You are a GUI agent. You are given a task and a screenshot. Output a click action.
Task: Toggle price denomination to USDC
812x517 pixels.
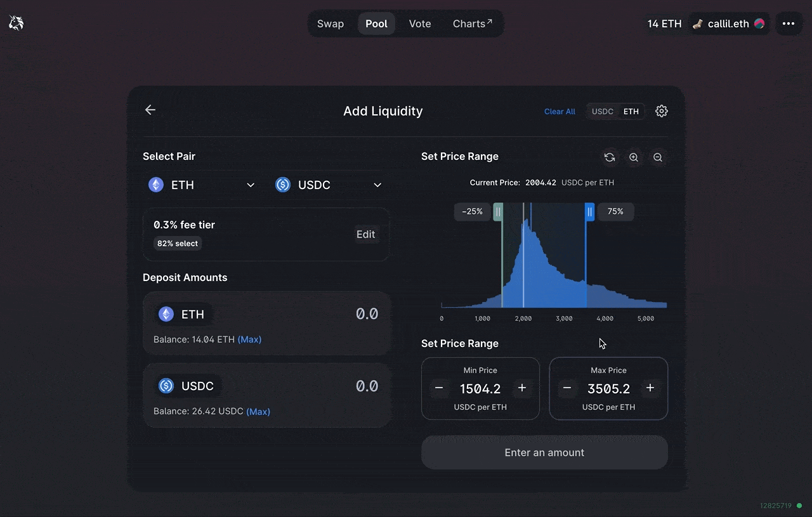tap(602, 112)
